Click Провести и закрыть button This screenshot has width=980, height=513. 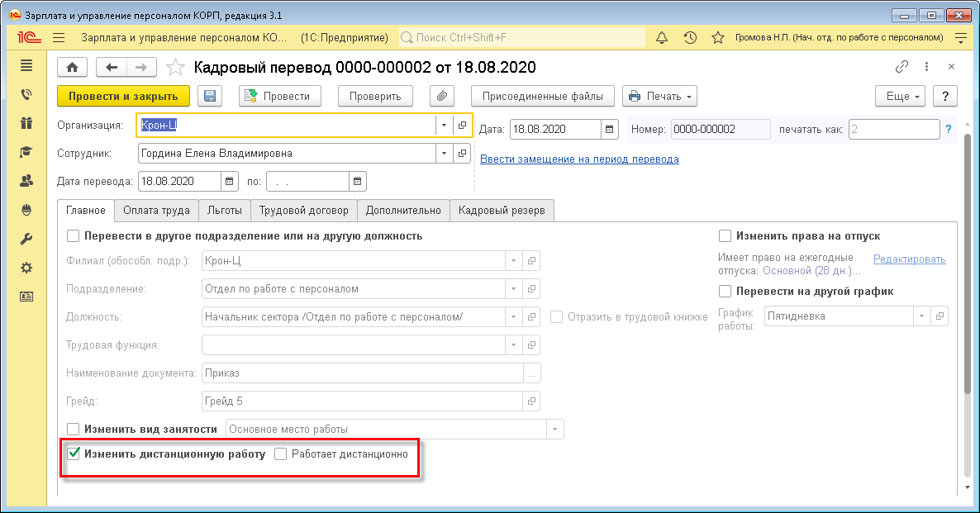pyautogui.click(x=123, y=96)
